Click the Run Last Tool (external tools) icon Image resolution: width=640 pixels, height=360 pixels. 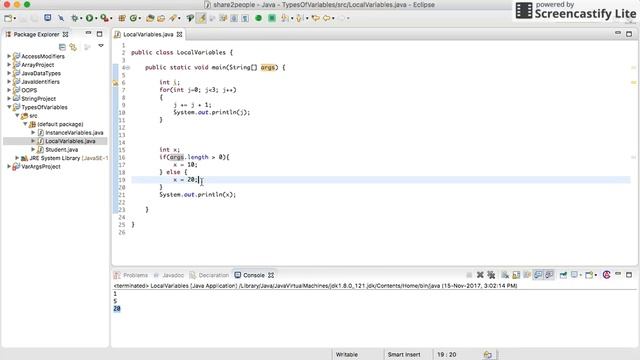point(104,18)
